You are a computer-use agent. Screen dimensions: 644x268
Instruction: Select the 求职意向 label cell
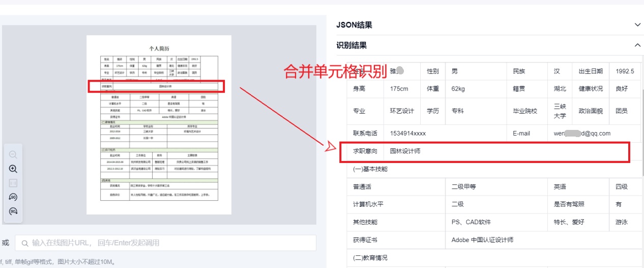365,151
